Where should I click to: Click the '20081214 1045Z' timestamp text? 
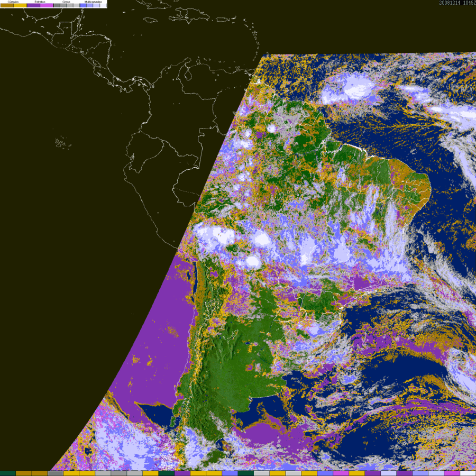pyautogui.click(x=457, y=3)
